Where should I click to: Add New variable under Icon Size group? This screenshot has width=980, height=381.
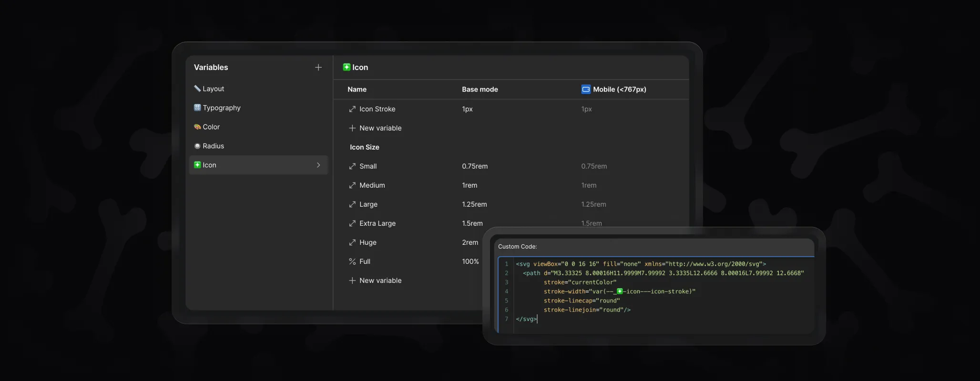375,281
